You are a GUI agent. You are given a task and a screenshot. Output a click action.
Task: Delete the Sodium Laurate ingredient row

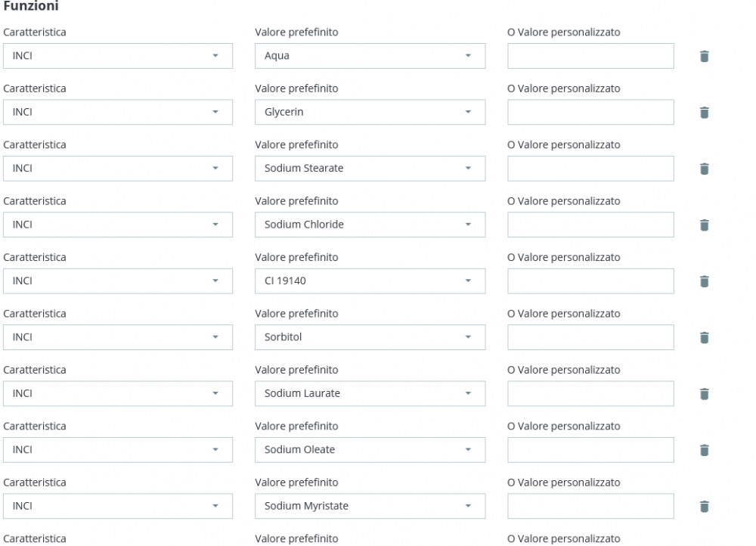[703, 393]
